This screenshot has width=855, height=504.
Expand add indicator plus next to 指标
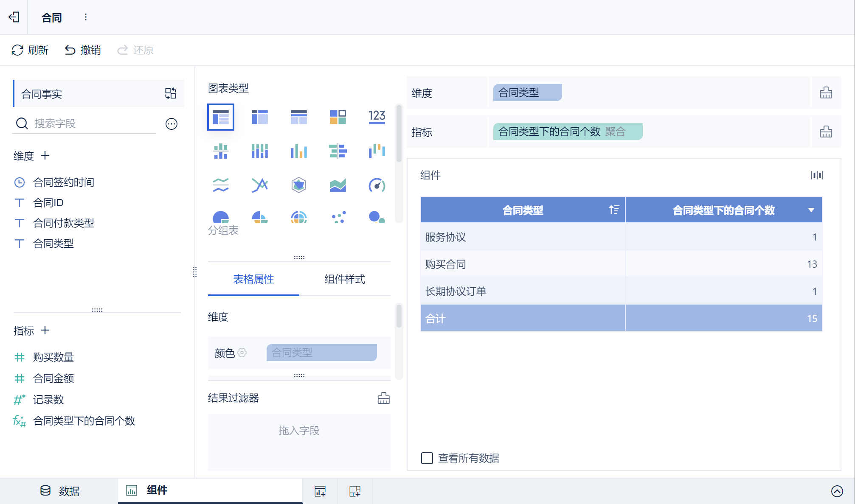[x=45, y=330]
